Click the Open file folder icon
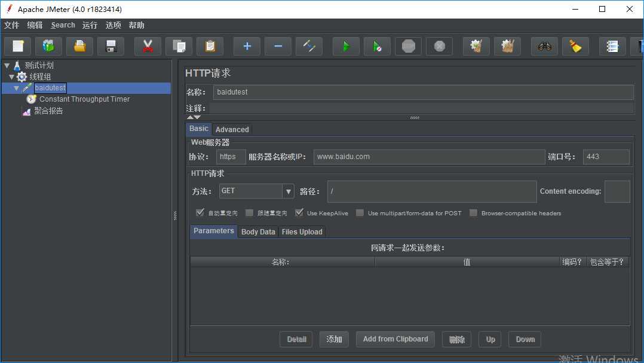This screenshot has height=363, width=644. click(79, 46)
